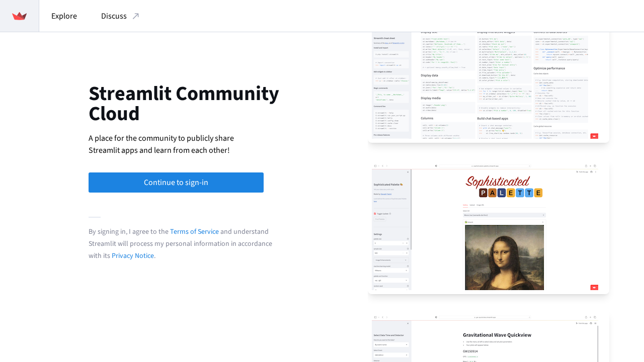Viewport: 644px width, 362px height.
Task: Switch to the Upload tab in the palette preview
Action: point(472,205)
